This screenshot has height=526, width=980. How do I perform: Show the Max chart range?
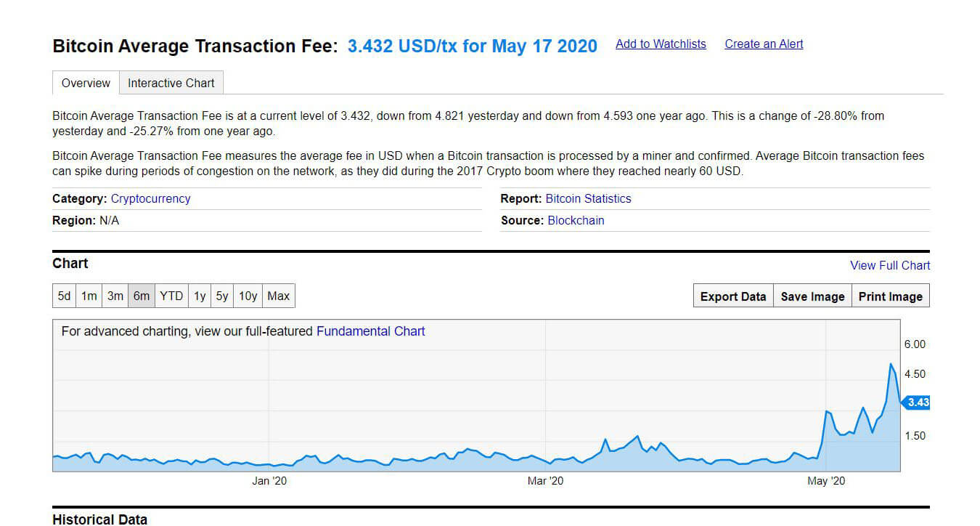click(278, 296)
